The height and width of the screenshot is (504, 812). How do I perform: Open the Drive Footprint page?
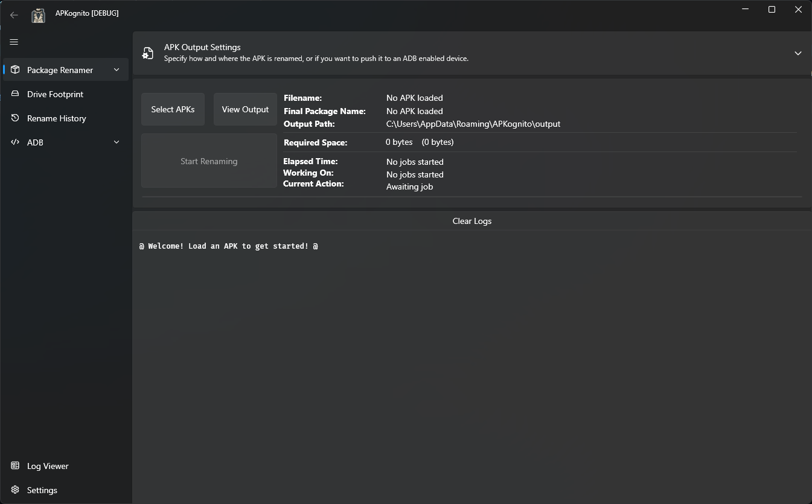click(66, 94)
